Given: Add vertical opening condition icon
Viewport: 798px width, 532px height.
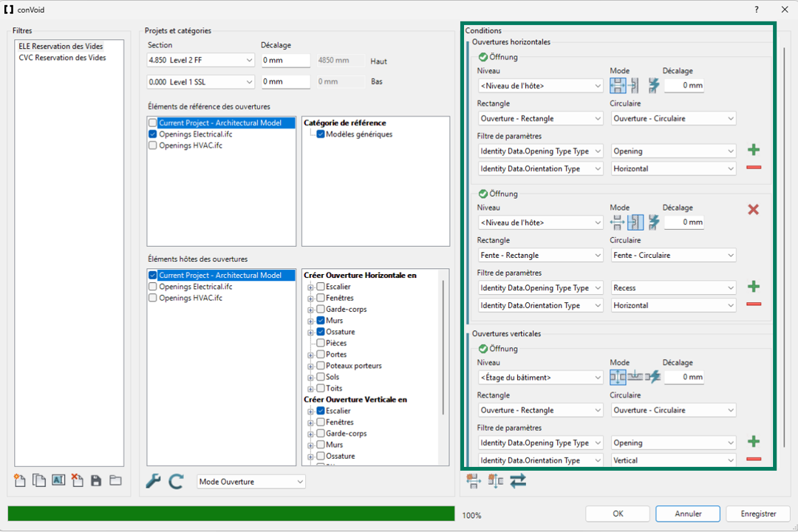Looking at the screenshot, I should (x=496, y=480).
